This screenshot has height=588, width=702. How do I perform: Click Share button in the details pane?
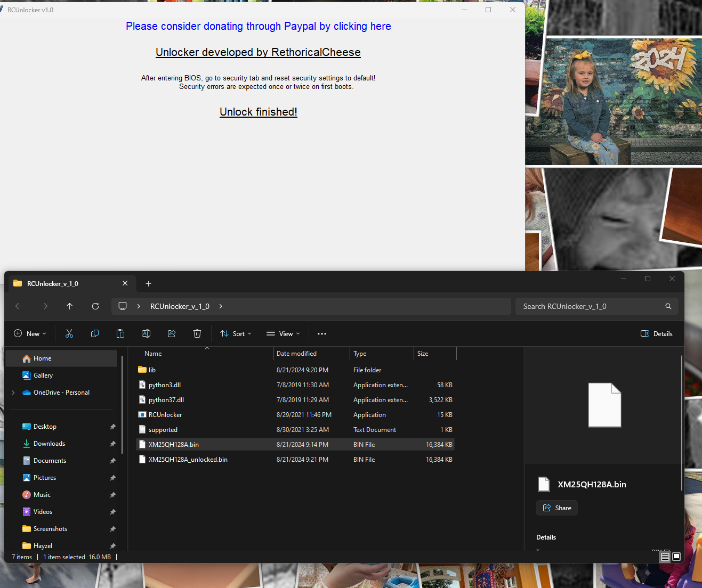coord(556,508)
